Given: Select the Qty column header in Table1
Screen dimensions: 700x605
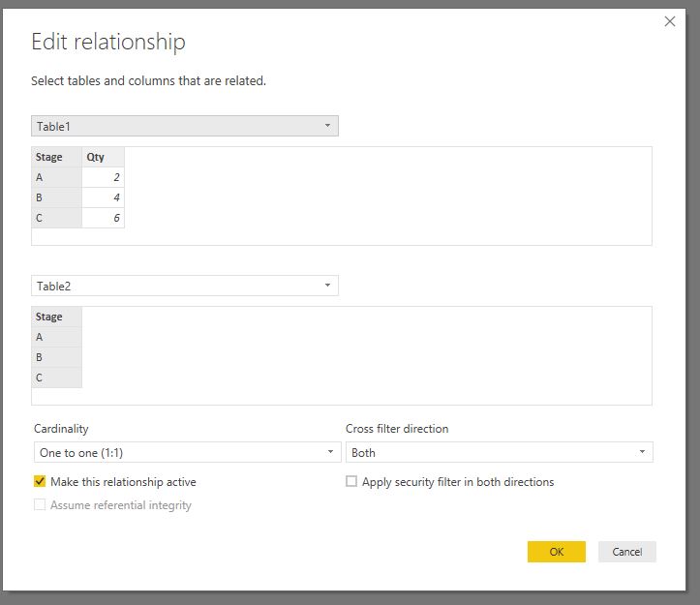Looking at the screenshot, I should [104, 157].
